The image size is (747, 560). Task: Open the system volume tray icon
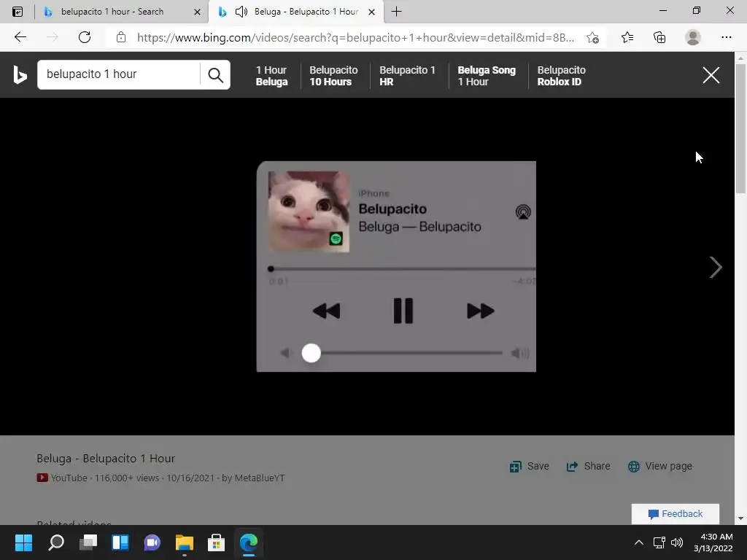click(676, 542)
